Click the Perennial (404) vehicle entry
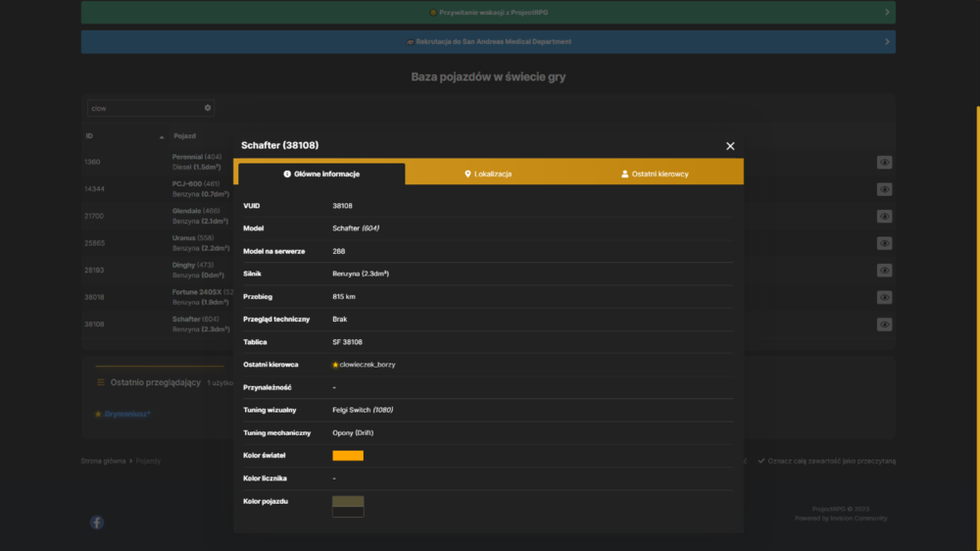980x551 pixels. click(x=196, y=157)
